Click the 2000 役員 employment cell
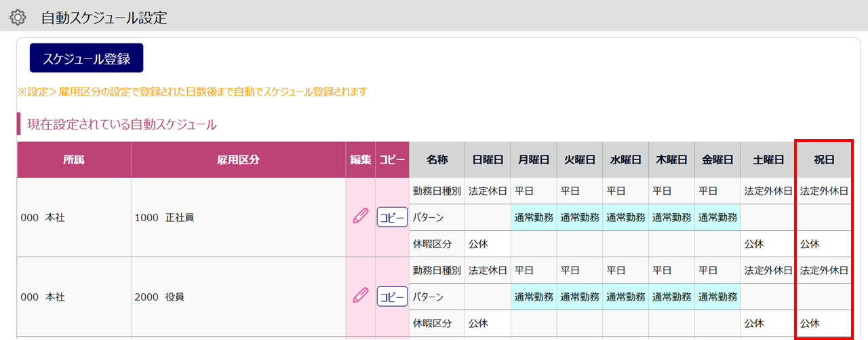Screen dimensions: 868x340 click(238, 297)
